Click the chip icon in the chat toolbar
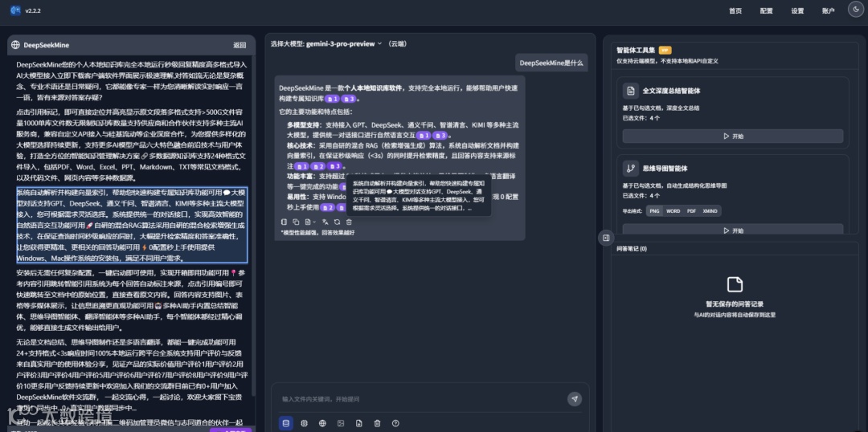This screenshot has height=432, width=868. pyautogui.click(x=304, y=423)
